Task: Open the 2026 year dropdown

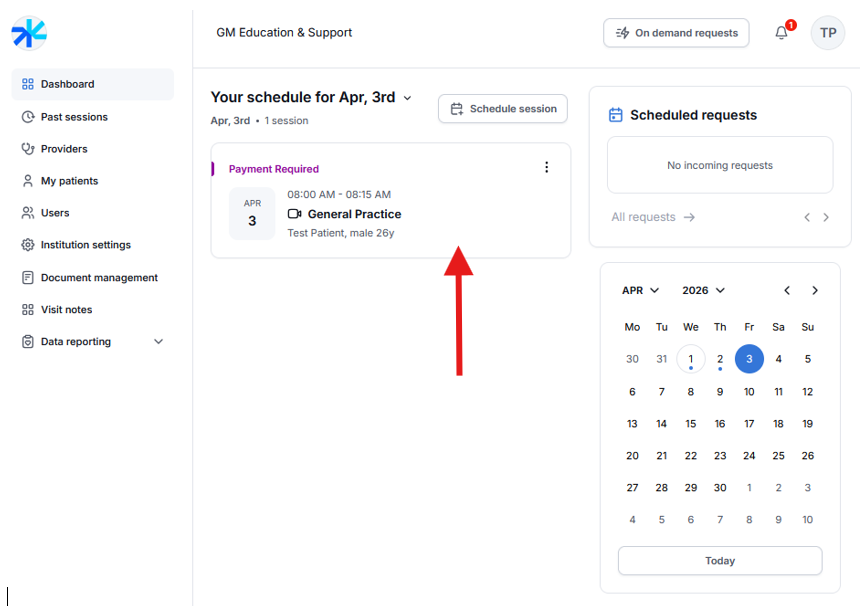Action: [x=704, y=291]
